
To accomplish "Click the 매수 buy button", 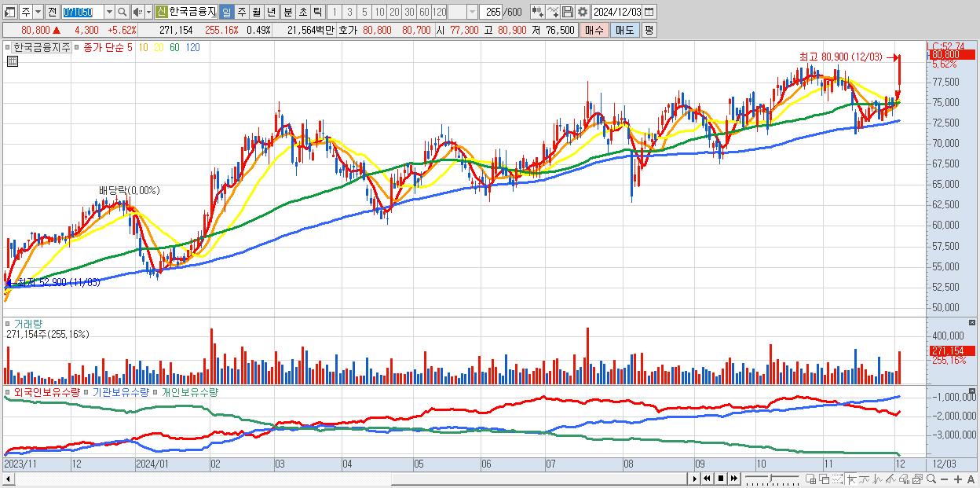I will pyautogui.click(x=594, y=30).
